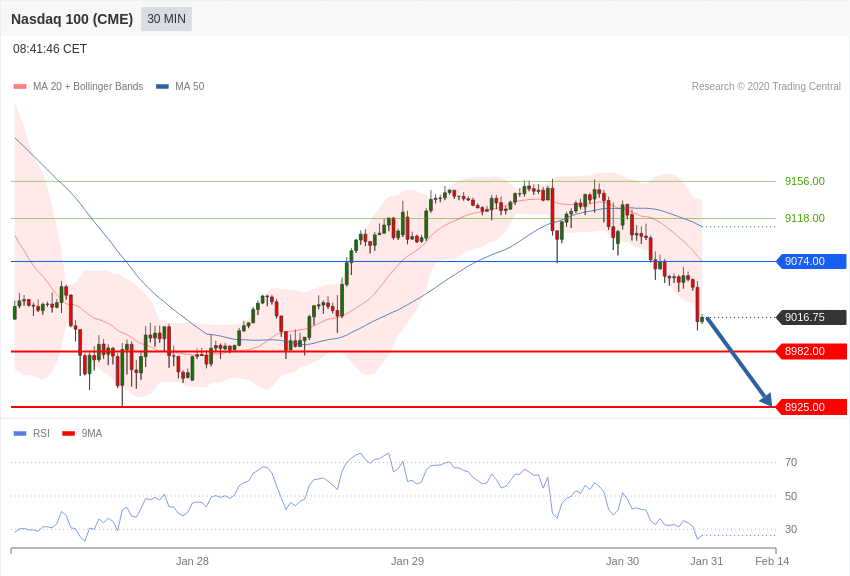
Task: Click the MA 20 + Bollinger Bands legend swatch
Action: tap(20, 86)
